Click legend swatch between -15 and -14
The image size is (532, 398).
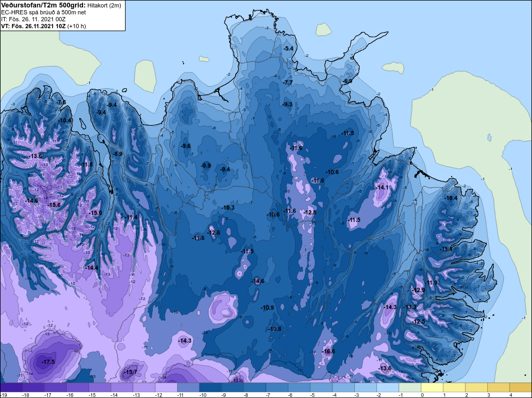100,387
